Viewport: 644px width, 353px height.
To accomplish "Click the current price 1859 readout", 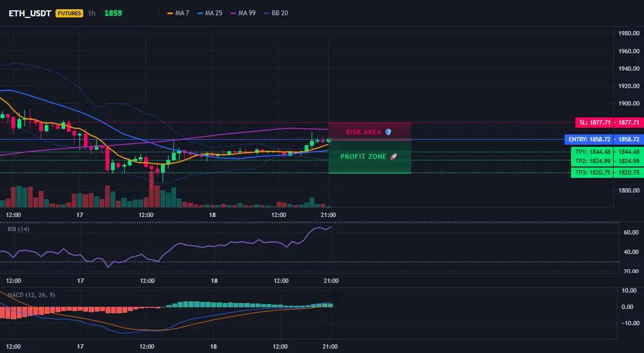I will [x=113, y=13].
